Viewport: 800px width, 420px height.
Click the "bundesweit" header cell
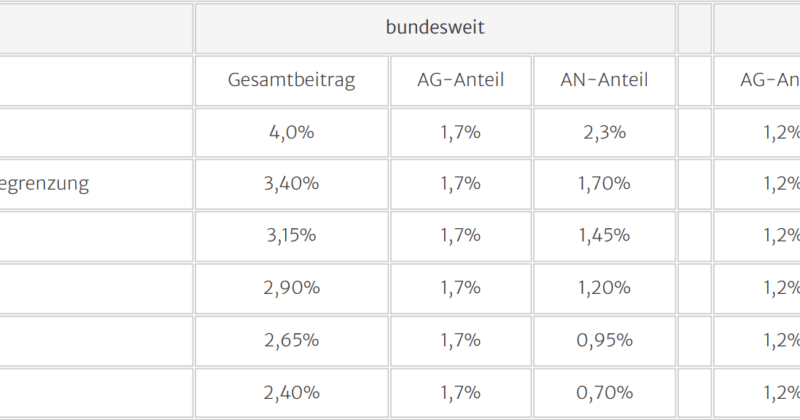pyautogui.click(x=435, y=28)
